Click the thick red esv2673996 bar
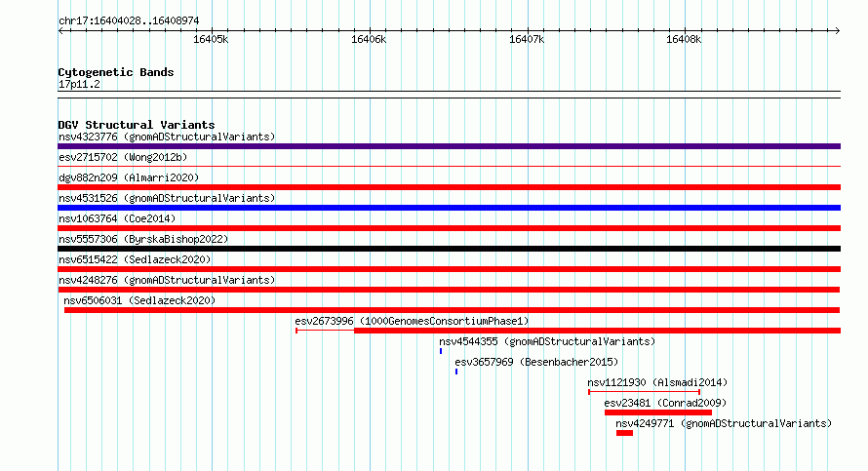This screenshot has height=471, width=868. pos(597,331)
